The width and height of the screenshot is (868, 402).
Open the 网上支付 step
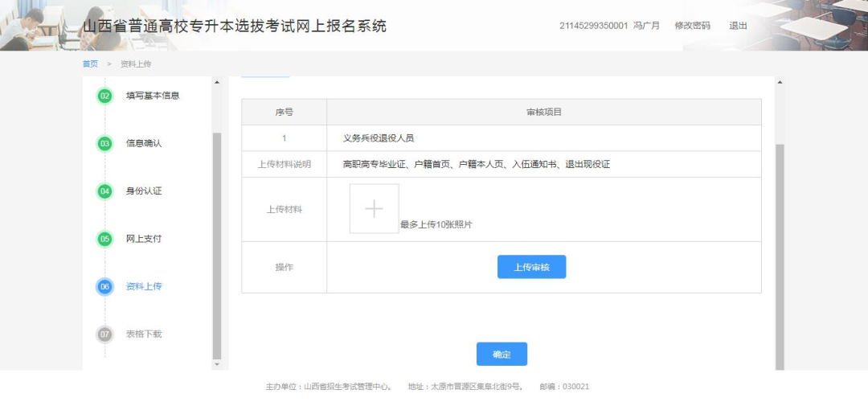[144, 239]
